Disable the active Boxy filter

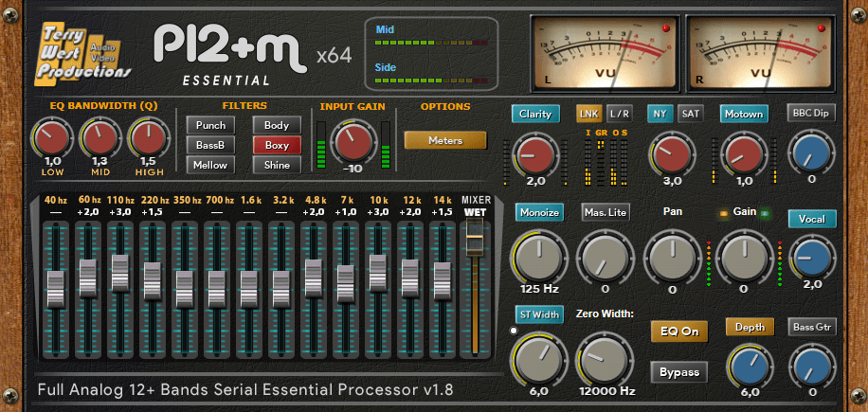pos(277,145)
